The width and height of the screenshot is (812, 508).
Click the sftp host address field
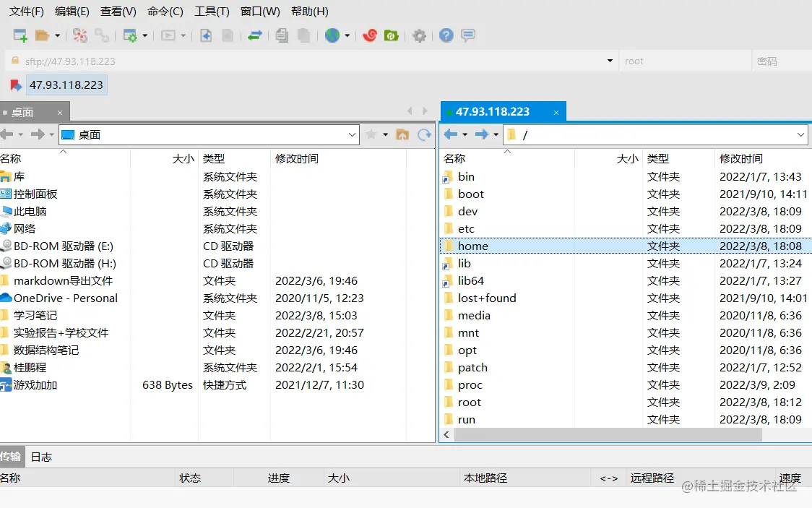311,61
